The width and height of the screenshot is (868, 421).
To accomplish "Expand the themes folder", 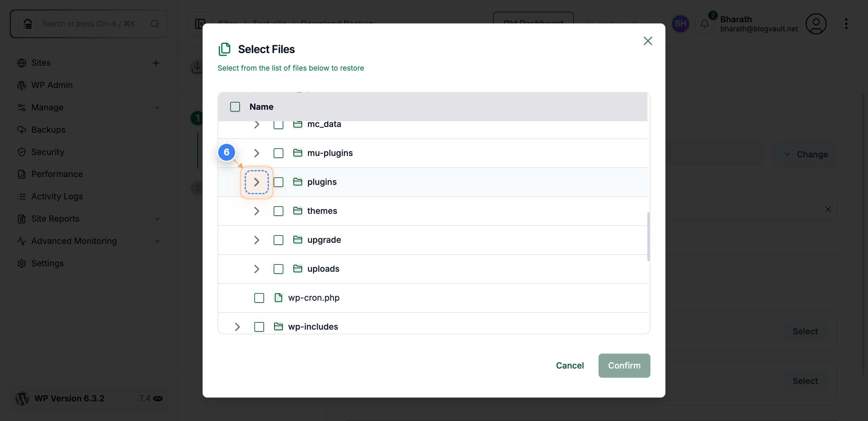I will click(x=257, y=211).
